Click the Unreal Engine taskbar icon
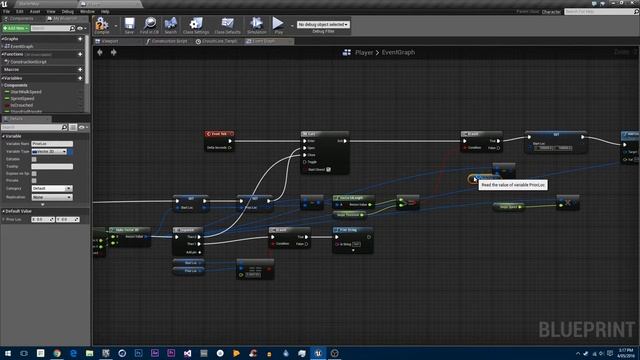Viewport: 640px width, 360px height. 318,353
